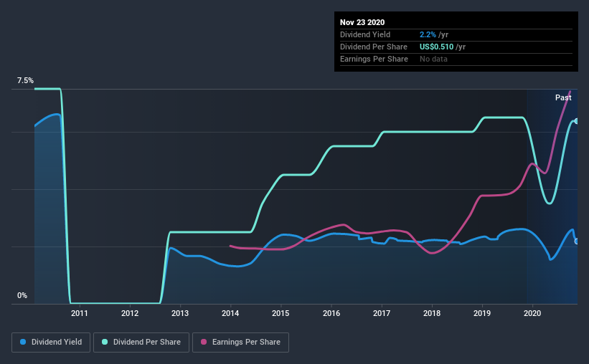
Task: Click the pink dot in Earnings Per Share legend
Action: pyautogui.click(x=203, y=343)
